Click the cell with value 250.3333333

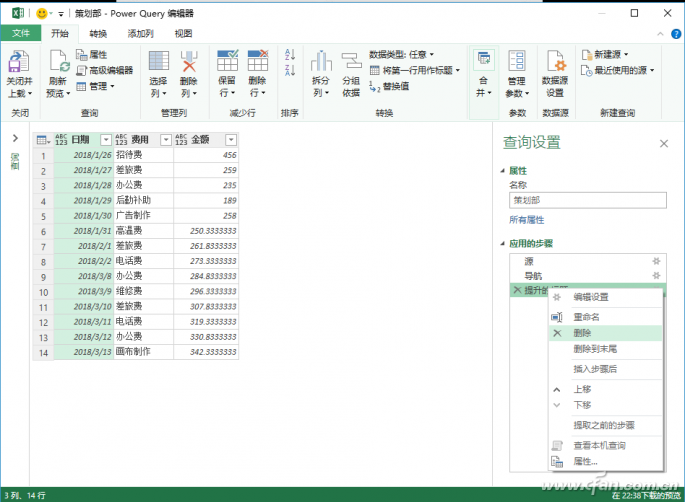click(x=206, y=231)
